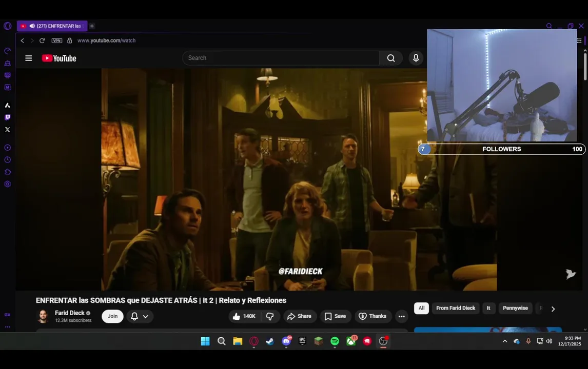Open Windows taskbar search

(222, 341)
